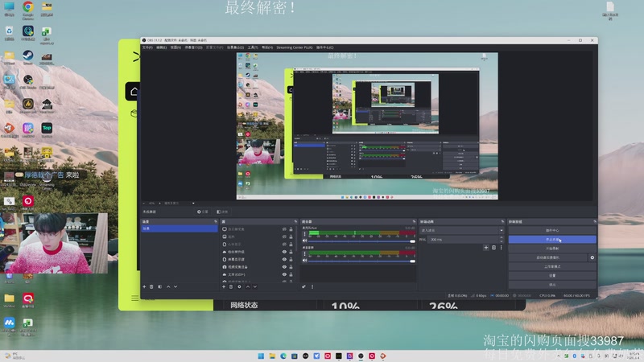Move source down in the Sources toolbar

(x=254, y=286)
